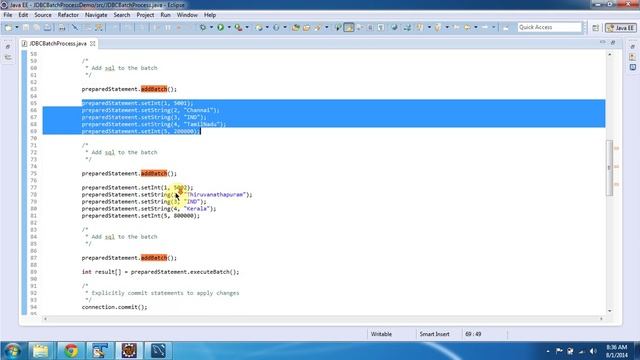This screenshot has height=360, width=640.
Task: Click the Smart Insert status entry
Action: point(434,334)
